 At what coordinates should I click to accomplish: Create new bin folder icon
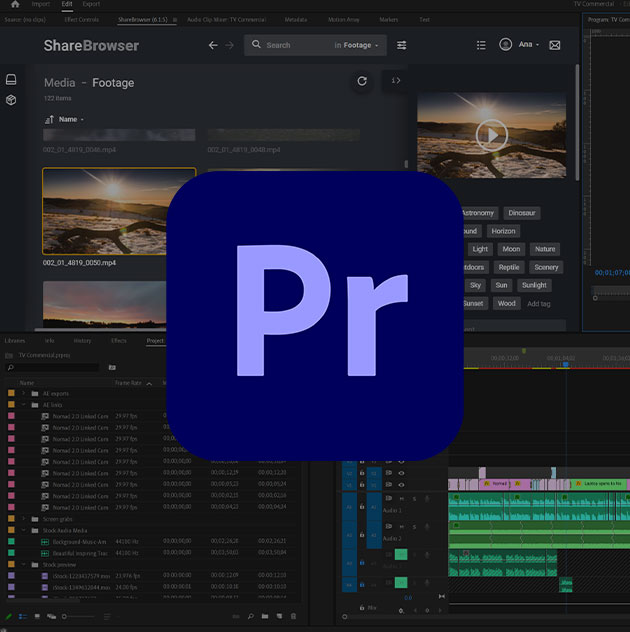pos(265,616)
